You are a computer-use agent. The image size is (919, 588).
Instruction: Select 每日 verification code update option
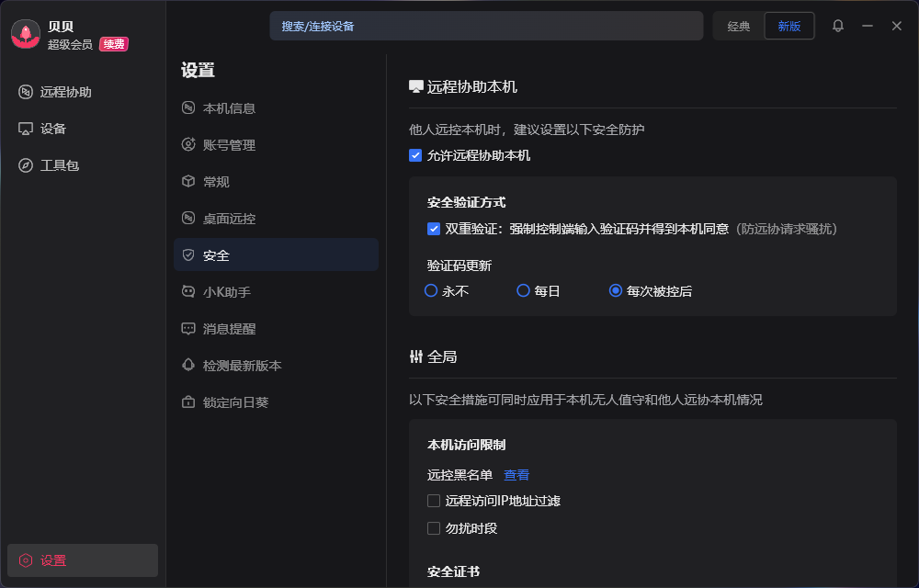[x=523, y=290]
